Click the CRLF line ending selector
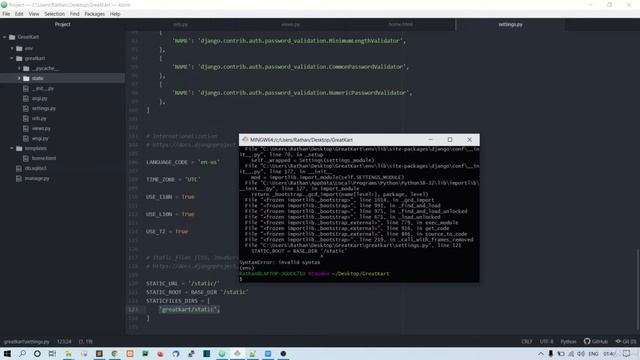640x360 pixels. [x=527, y=342]
